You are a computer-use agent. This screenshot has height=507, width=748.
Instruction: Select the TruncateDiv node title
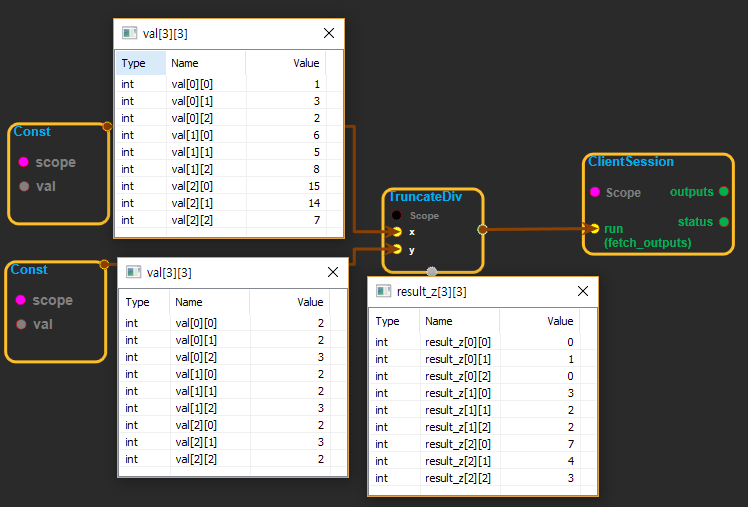pos(425,197)
